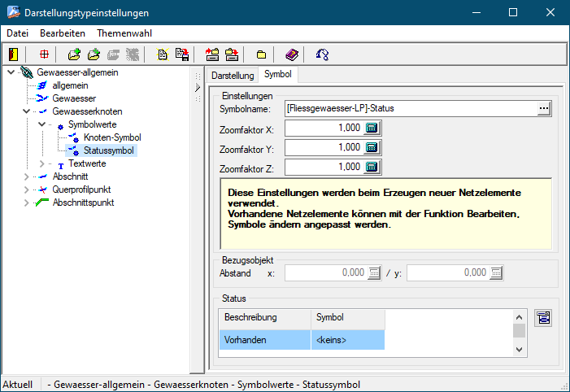Image resolution: width=570 pixels, height=392 pixels.
Task: Open calculator for Zoomfaktor X
Action: click(x=372, y=128)
